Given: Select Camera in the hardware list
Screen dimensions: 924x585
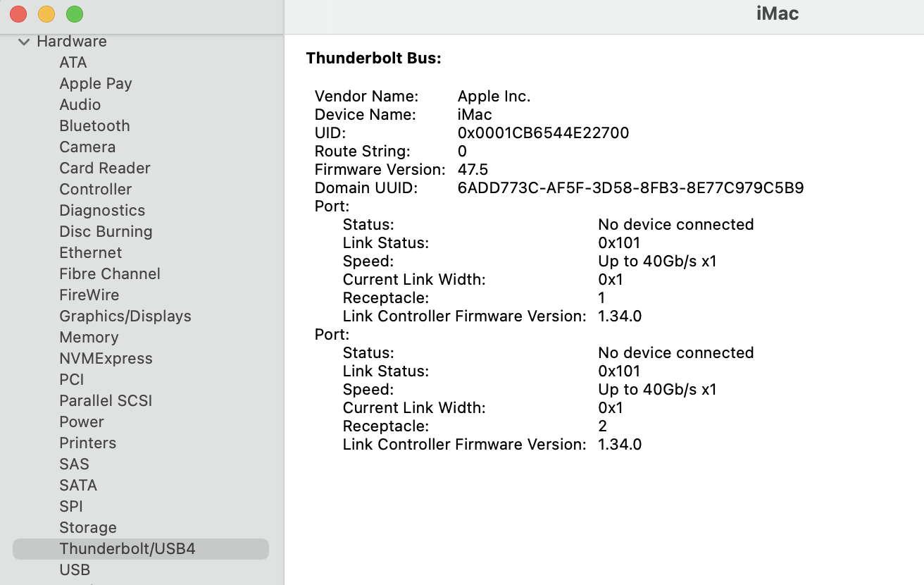Looking at the screenshot, I should click(x=87, y=147).
